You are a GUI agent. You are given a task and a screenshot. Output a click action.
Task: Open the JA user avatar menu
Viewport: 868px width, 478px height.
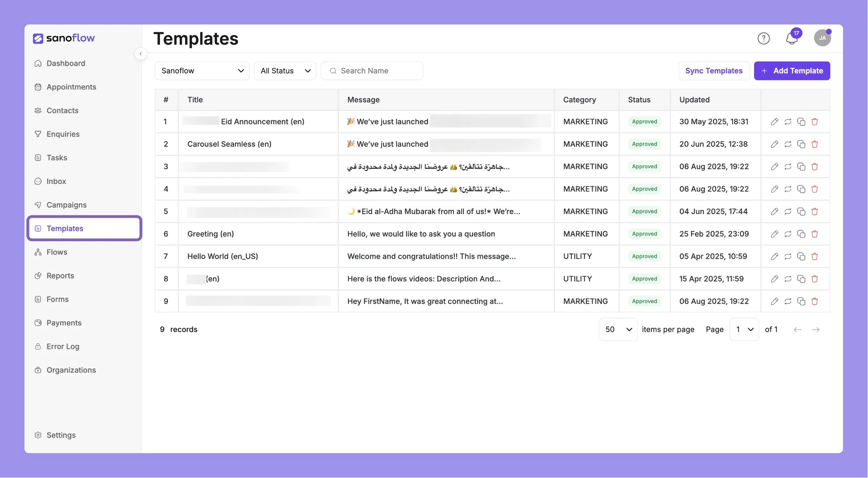tap(822, 38)
